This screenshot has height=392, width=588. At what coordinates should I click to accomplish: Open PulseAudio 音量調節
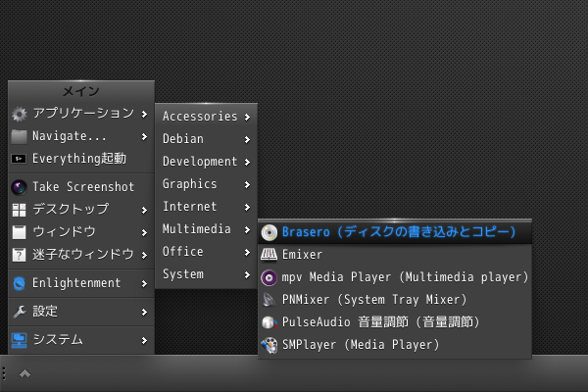[395, 322]
